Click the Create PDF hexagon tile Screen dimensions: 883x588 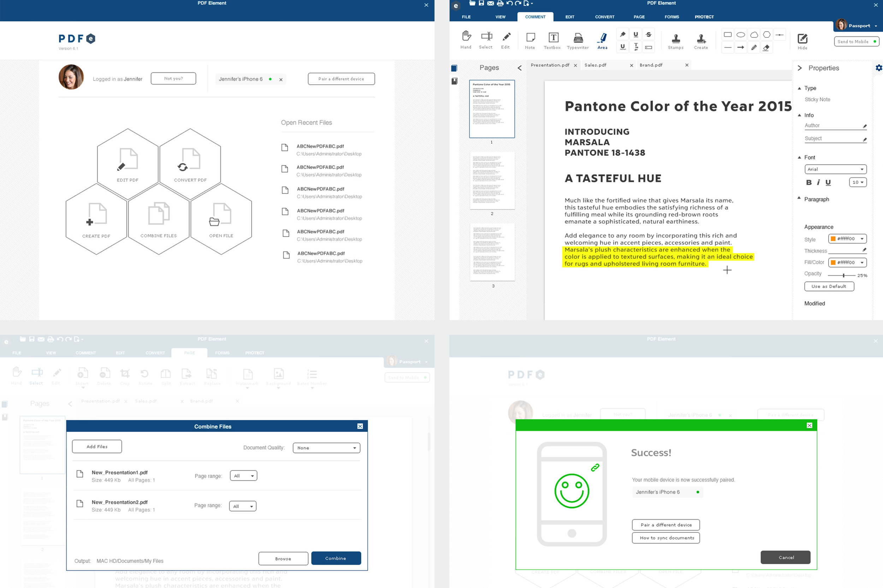point(96,220)
